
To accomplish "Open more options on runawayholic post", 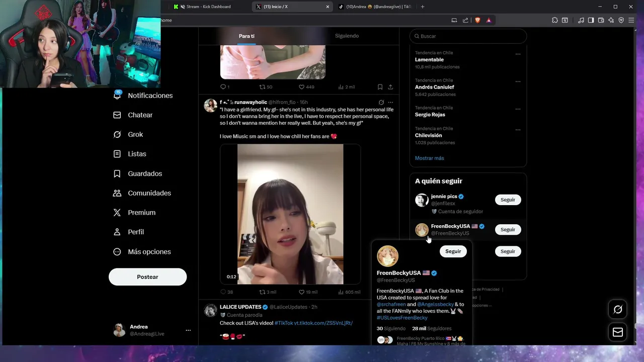I will point(390,103).
